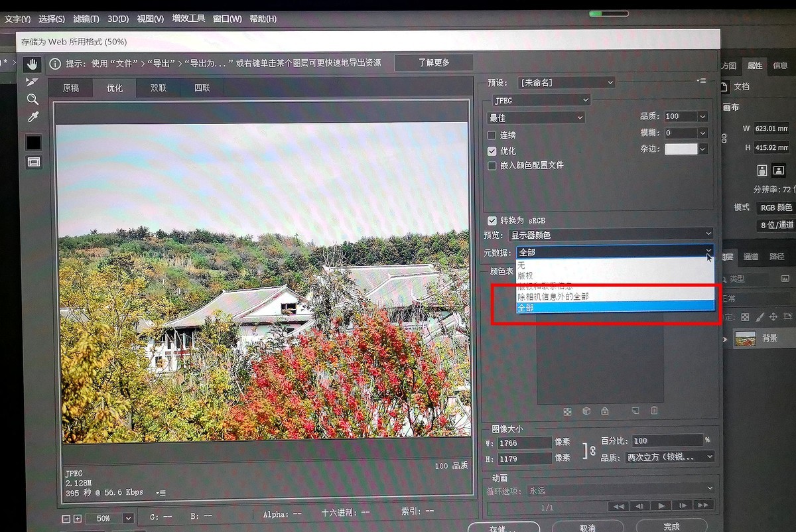Select the Zoom magnifier tool
Image resolution: width=796 pixels, height=532 pixels.
(33, 100)
